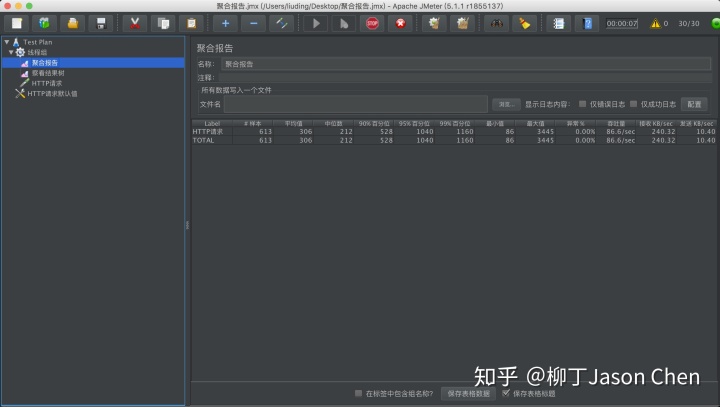Enable 仅错误日志 errors-only checkbox
The image size is (720, 407).
(x=582, y=104)
